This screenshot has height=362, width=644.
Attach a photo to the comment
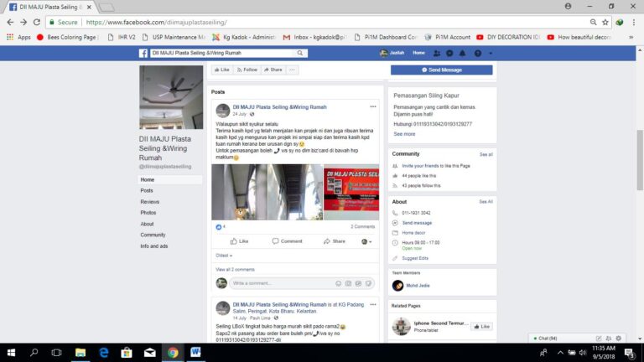tap(349, 283)
